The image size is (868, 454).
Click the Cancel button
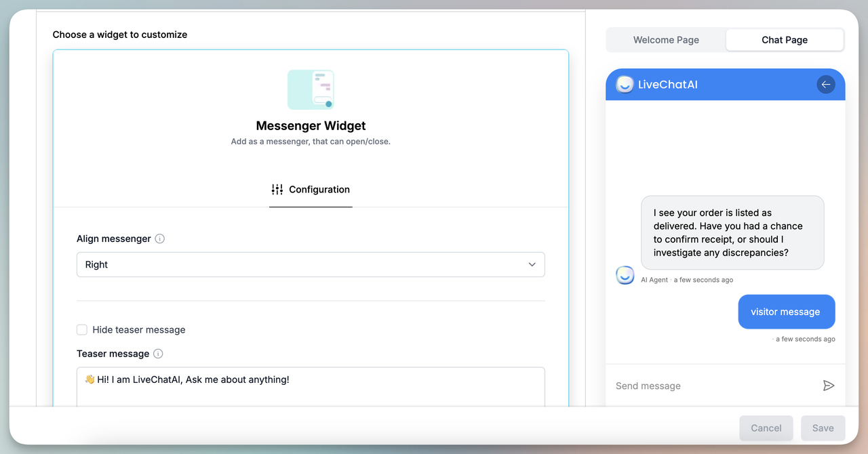pyautogui.click(x=766, y=428)
